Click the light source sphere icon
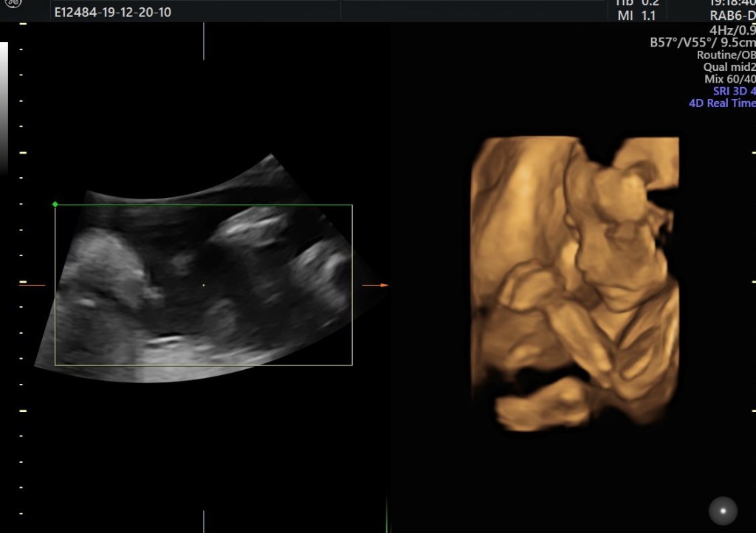 [x=723, y=511]
